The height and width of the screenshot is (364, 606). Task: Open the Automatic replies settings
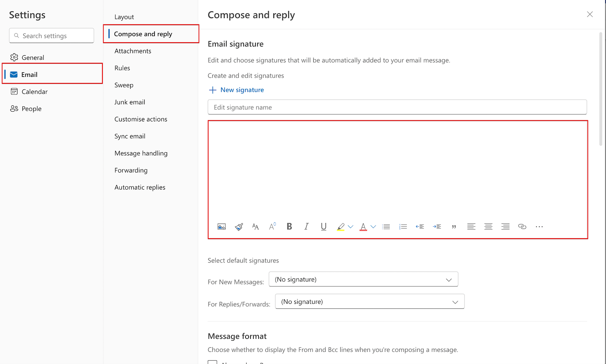tap(140, 187)
